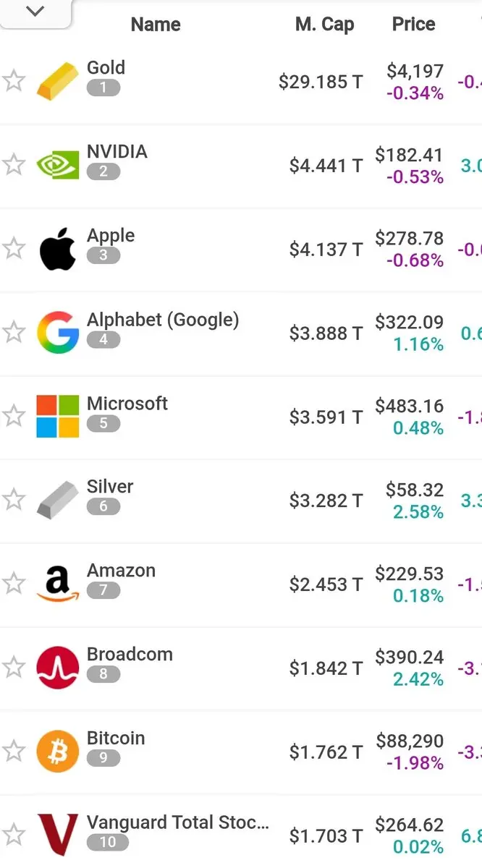
Task: Click the Bitcoin orange logo
Action: coord(57,752)
